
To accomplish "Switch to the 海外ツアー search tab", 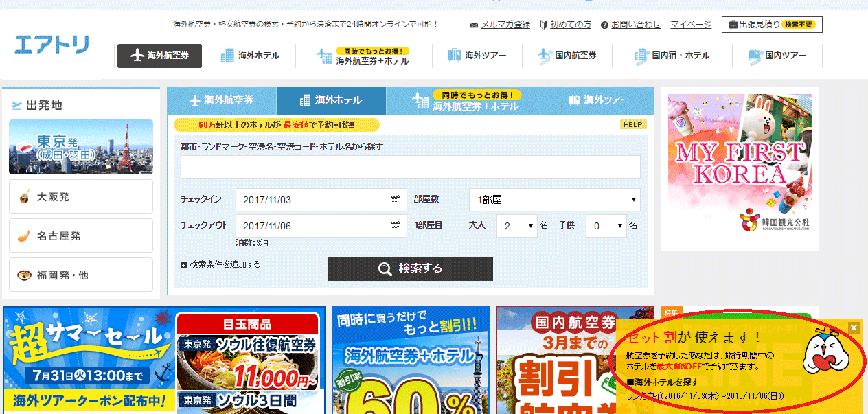I will pos(599,101).
